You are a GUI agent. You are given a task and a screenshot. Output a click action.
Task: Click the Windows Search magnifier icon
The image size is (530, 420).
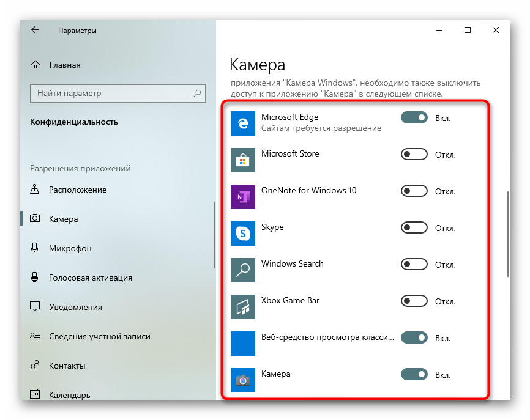pyautogui.click(x=242, y=270)
